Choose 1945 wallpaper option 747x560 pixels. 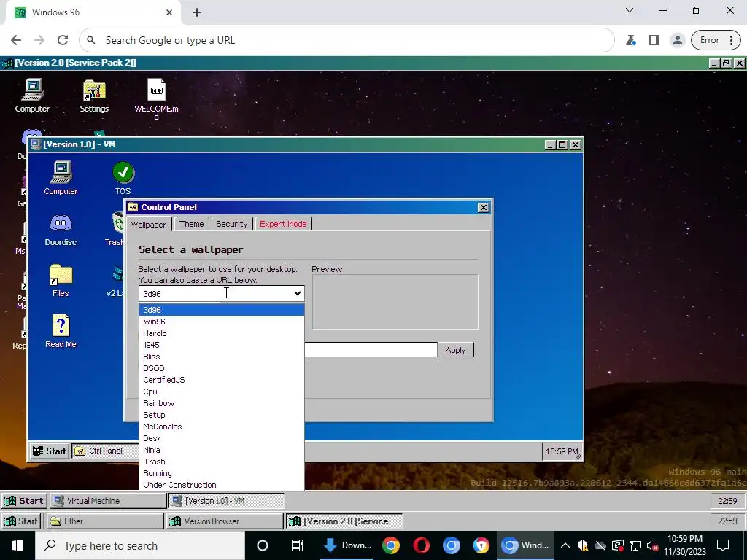(x=222, y=345)
